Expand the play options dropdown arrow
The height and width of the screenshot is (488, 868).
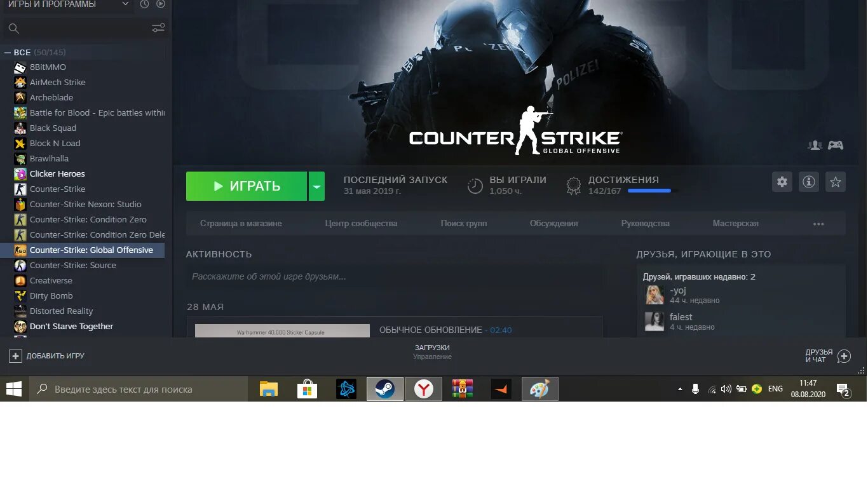[316, 186]
